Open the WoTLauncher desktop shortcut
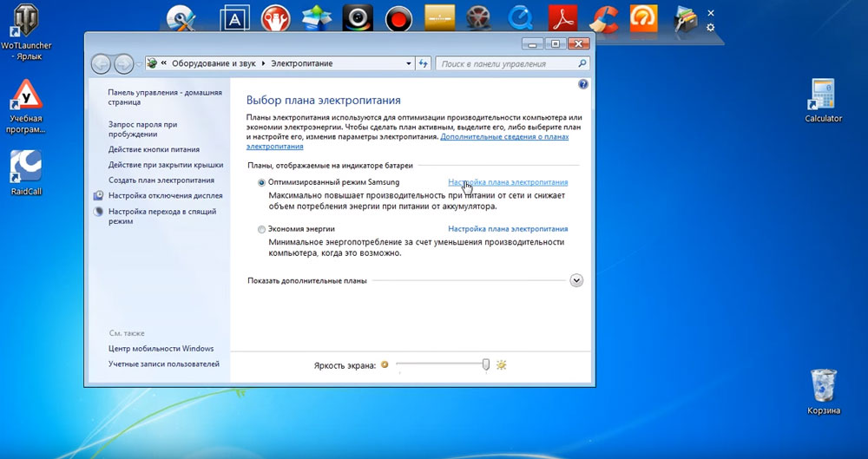868x459 pixels. (25, 32)
